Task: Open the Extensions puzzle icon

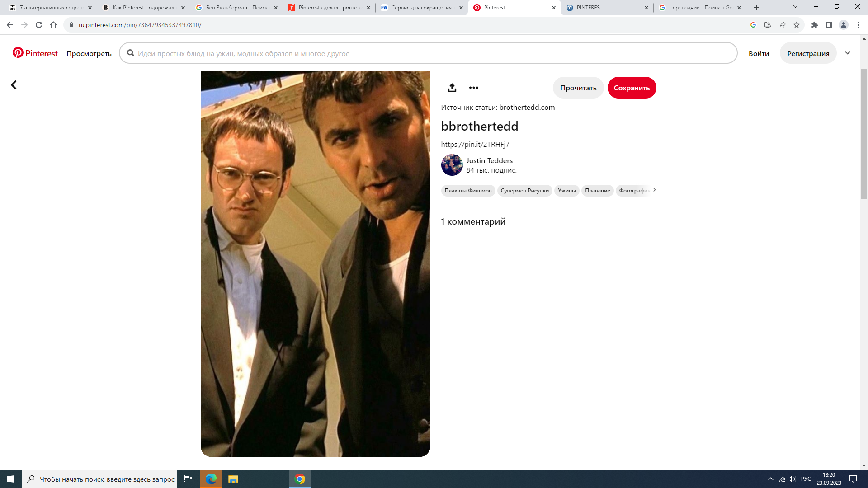Action: coord(815,25)
